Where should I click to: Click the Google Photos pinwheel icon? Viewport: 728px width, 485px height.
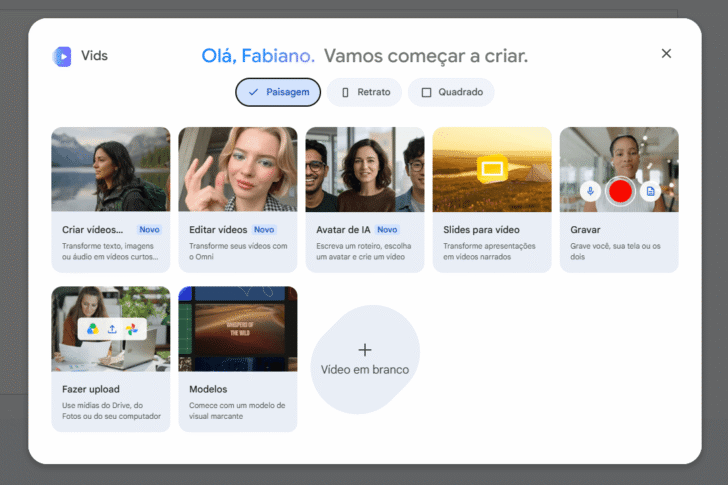click(x=132, y=329)
